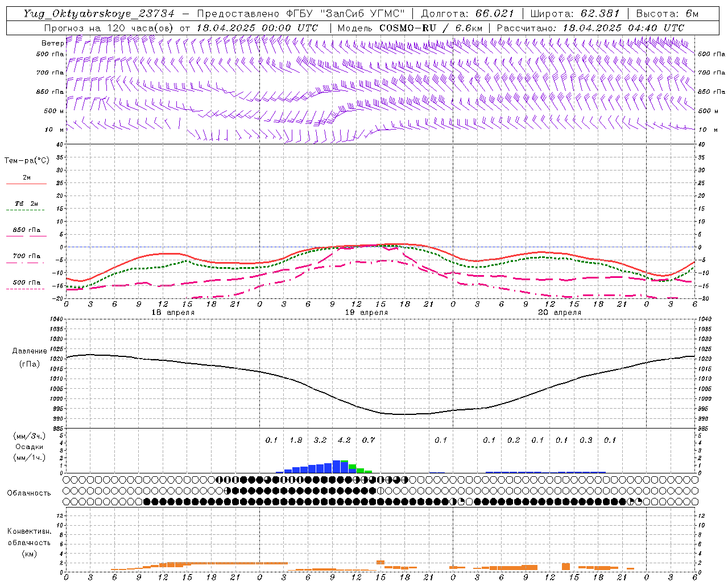Click the Давление pressure axis label

(x=30, y=351)
